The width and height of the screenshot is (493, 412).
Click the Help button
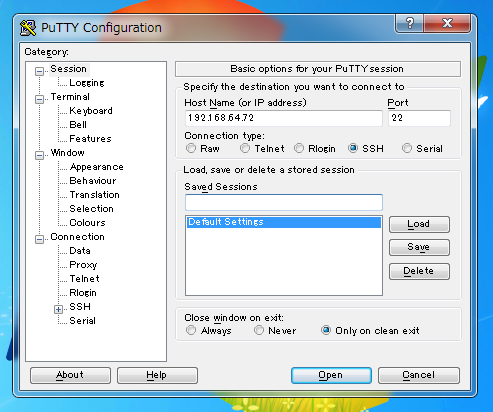157,375
